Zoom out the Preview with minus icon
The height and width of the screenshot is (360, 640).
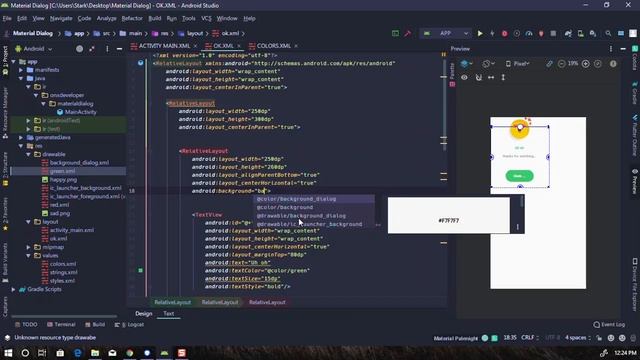coord(562,64)
